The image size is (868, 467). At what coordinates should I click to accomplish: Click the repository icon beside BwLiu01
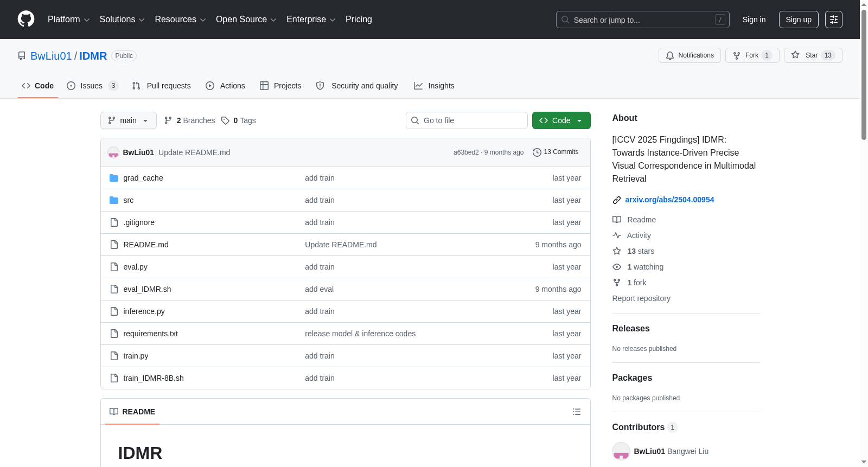22,56
